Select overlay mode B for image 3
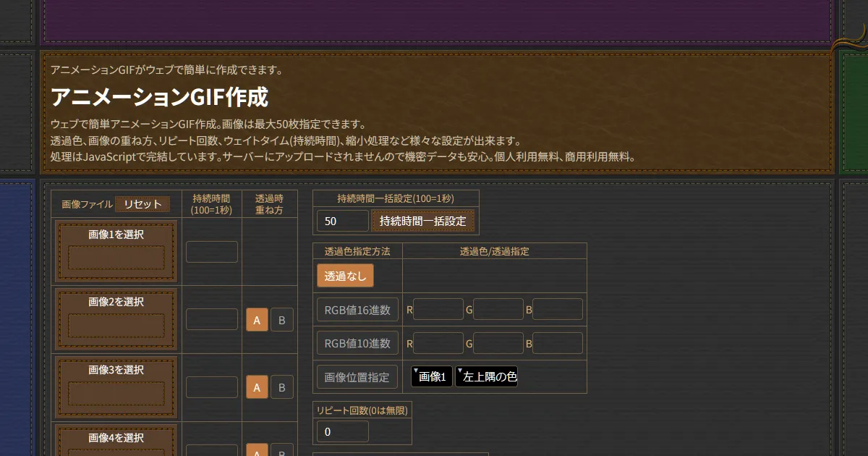This screenshot has height=456, width=868. pos(282,387)
